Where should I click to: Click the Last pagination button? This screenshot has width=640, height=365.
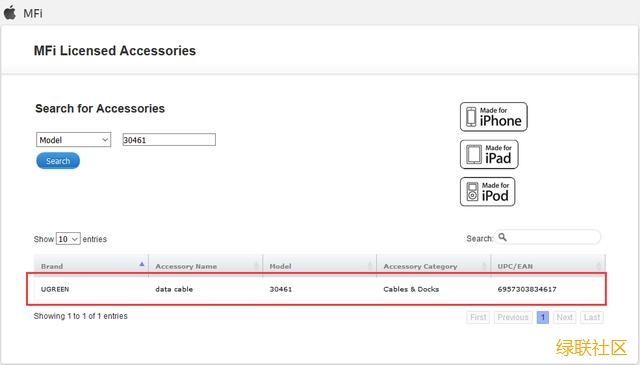click(592, 317)
